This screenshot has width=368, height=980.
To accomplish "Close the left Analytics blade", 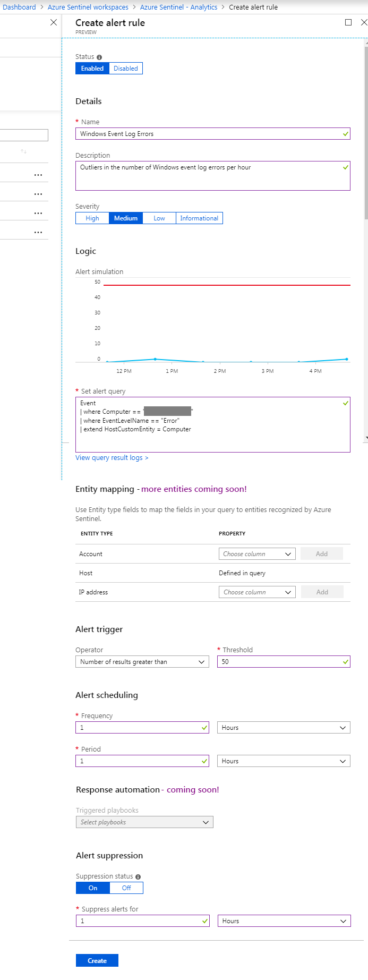I will (54, 22).
